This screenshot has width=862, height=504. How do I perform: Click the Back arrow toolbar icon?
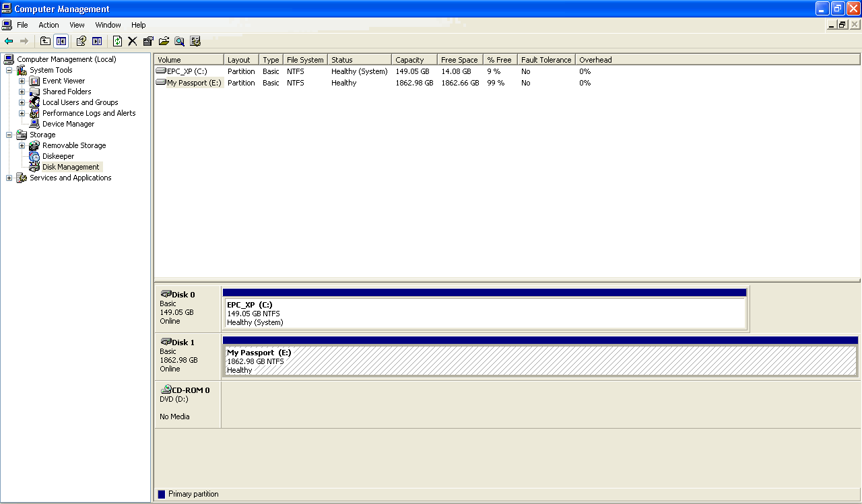tap(9, 41)
